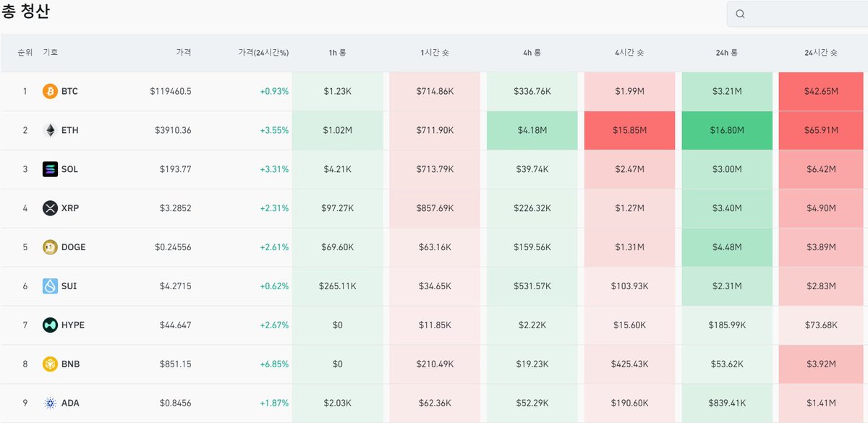Open the SUI symbol link

click(x=69, y=286)
